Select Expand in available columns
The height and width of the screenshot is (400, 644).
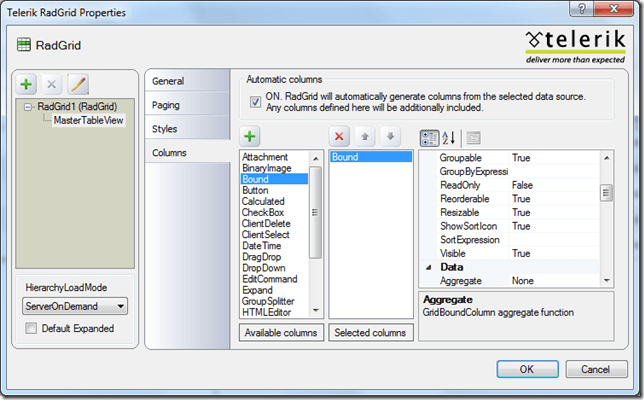pyautogui.click(x=274, y=290)
